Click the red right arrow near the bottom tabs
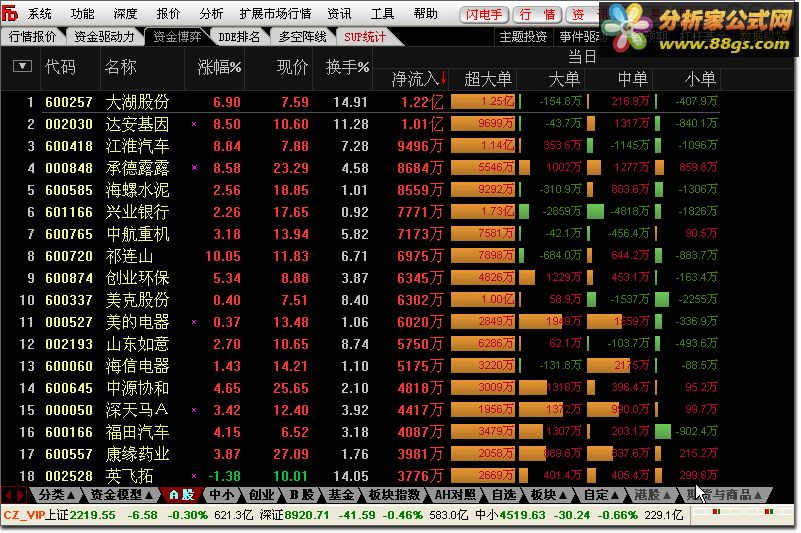Image resolution: width=801 pixels, height=533 pixels. (x=20, y=495)
